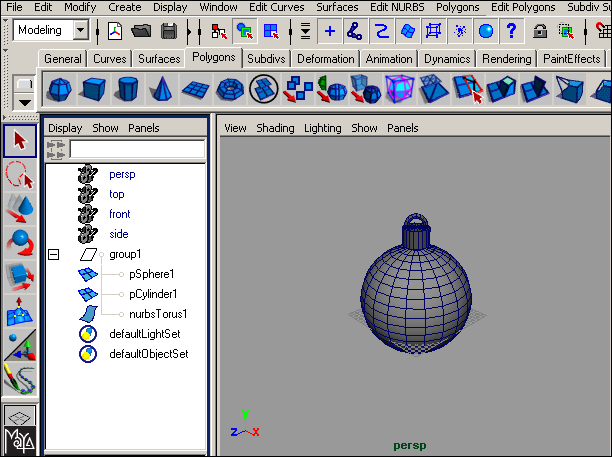The height and width of the screenshot is (457, 612).
Task: Create a polygon sphere from shelf
Action: [59, 89]
